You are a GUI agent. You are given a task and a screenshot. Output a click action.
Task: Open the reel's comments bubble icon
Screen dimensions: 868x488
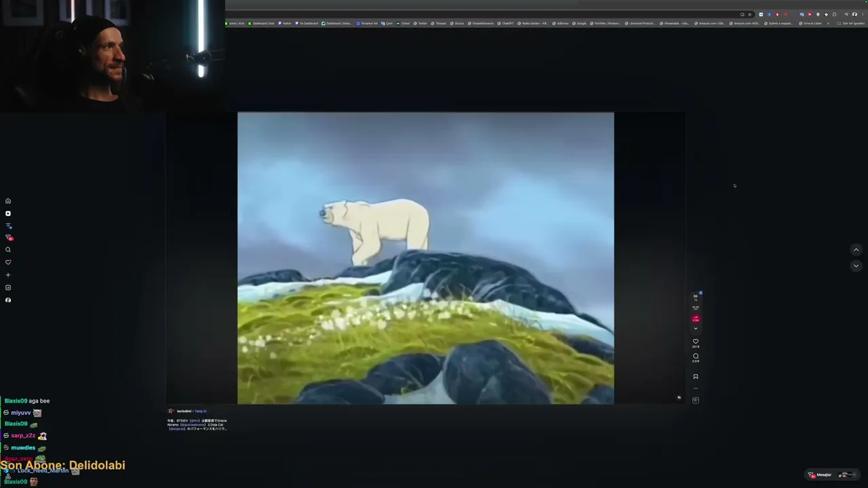click(x=695, y=356)
